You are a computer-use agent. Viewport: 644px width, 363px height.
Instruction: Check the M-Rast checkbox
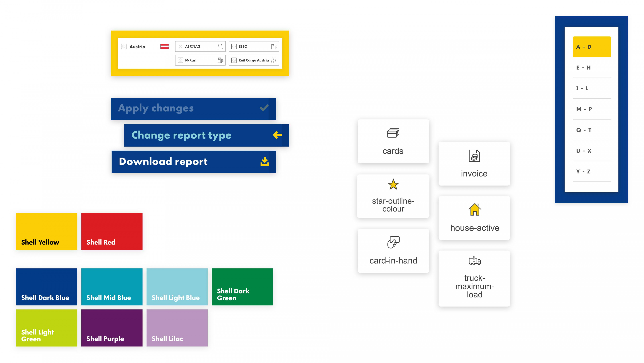pos(180,60)
